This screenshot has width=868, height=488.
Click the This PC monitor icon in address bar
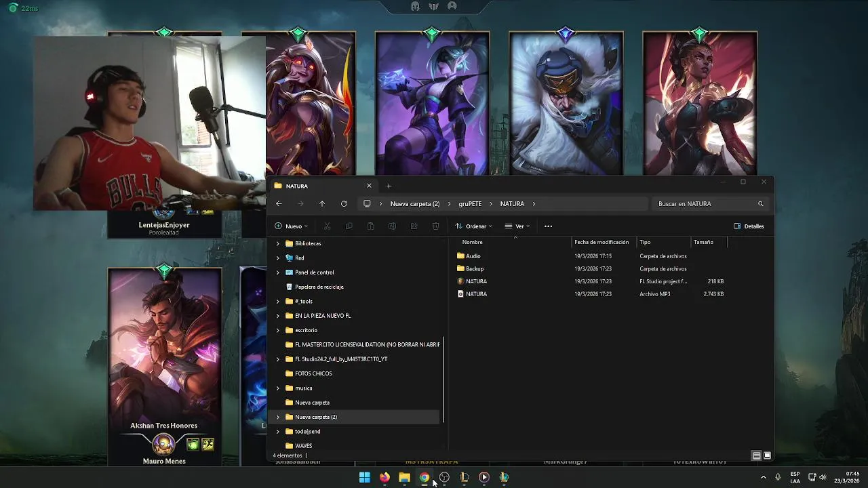coord(367,203)
